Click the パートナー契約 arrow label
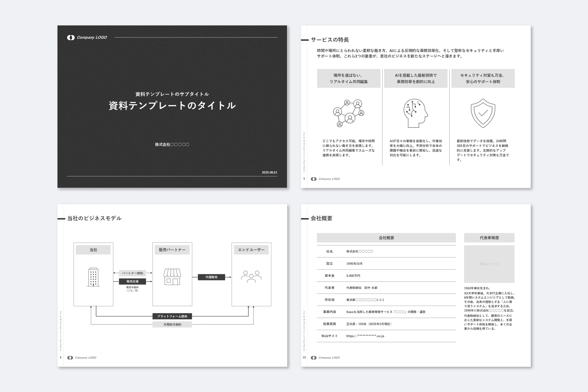 click(132, 273)
